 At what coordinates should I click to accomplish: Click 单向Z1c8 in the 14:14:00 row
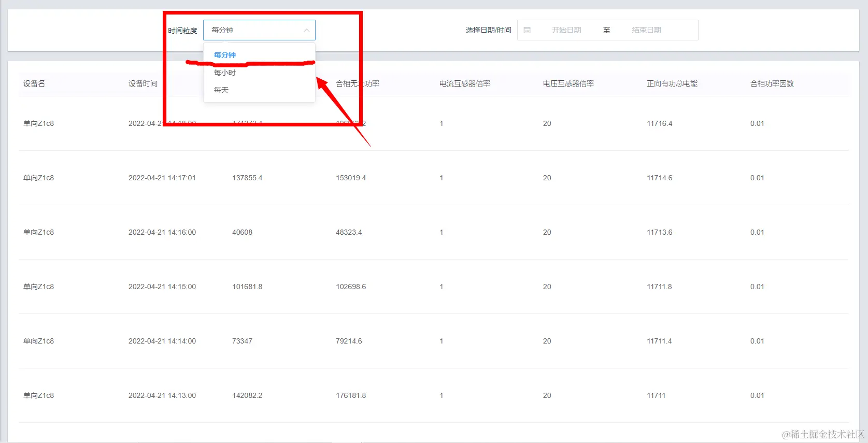point(38,341)
